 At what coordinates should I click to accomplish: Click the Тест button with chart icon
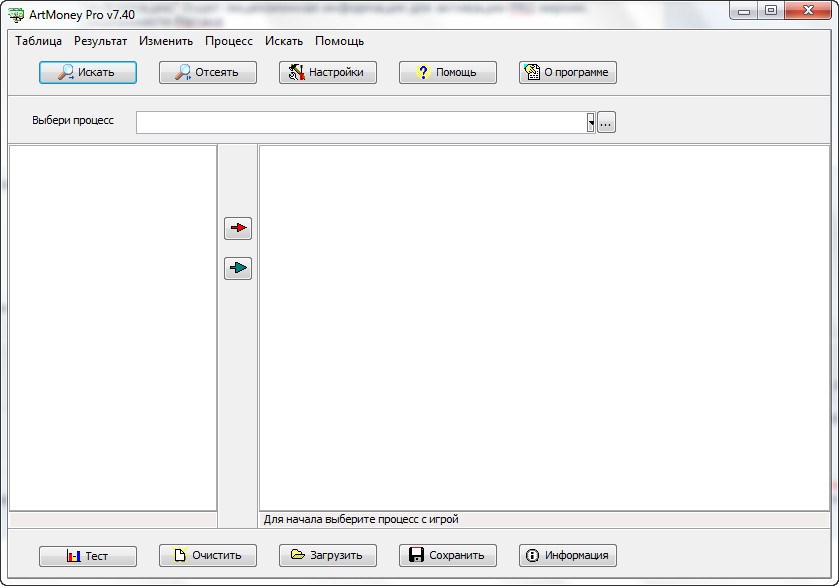coord(88,555)
